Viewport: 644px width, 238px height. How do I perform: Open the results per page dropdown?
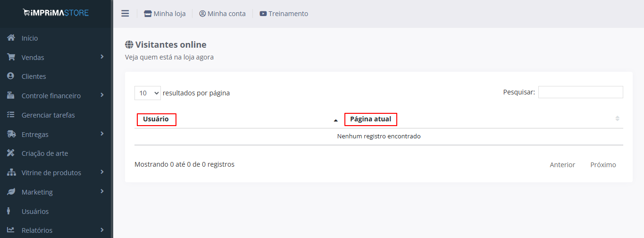coord(148,93)
